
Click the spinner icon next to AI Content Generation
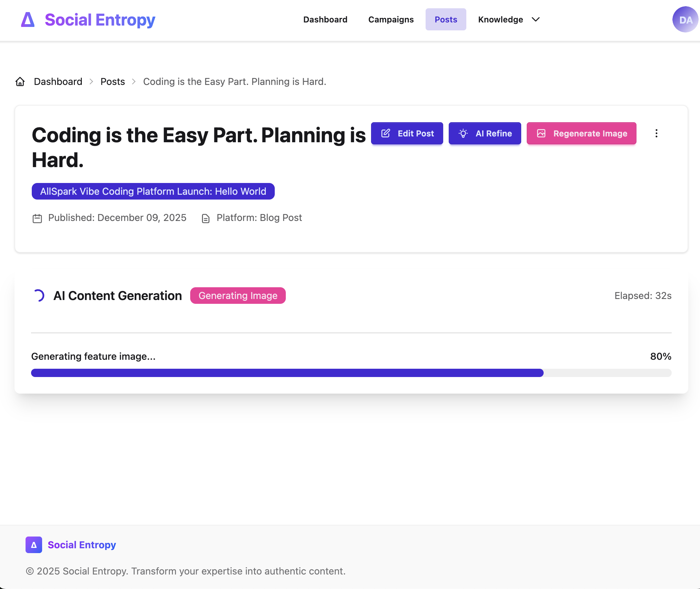tap(39, 296)
